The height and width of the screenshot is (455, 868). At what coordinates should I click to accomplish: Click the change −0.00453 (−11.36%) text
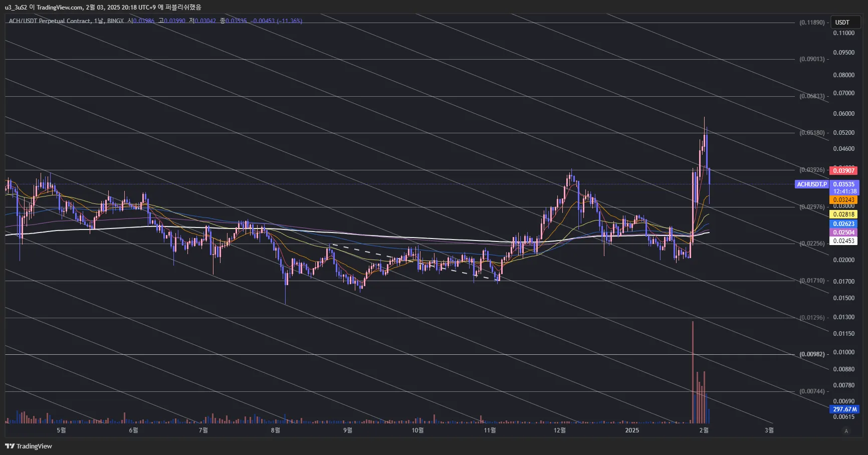point(277,21)
